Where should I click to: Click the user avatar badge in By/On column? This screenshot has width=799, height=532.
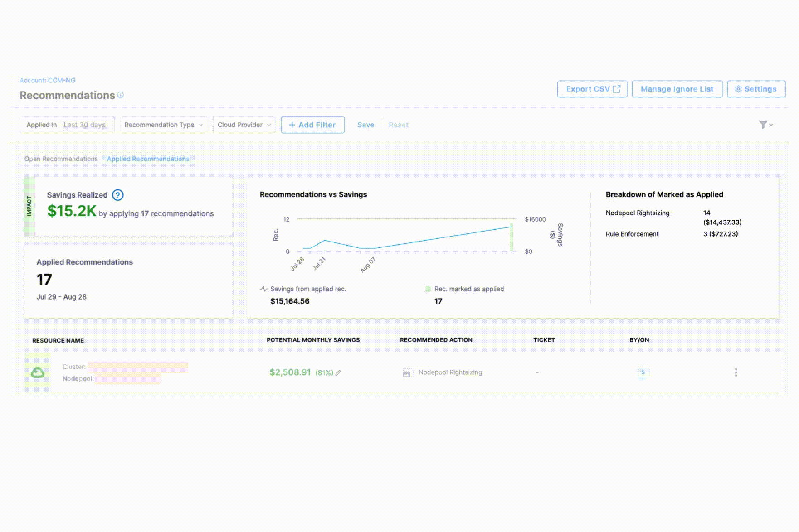pyautogui.click(x=643, y=372)
